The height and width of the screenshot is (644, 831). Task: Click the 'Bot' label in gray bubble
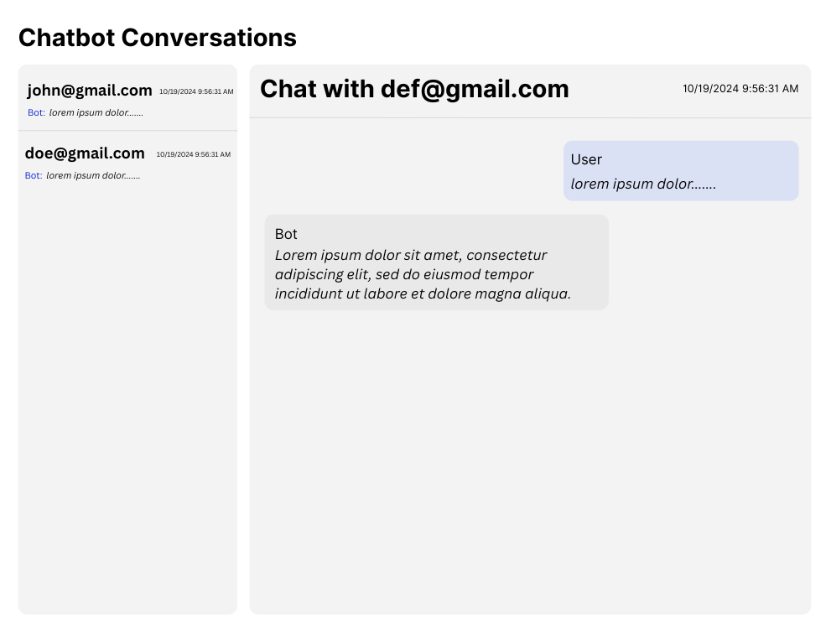coord(286,234)
